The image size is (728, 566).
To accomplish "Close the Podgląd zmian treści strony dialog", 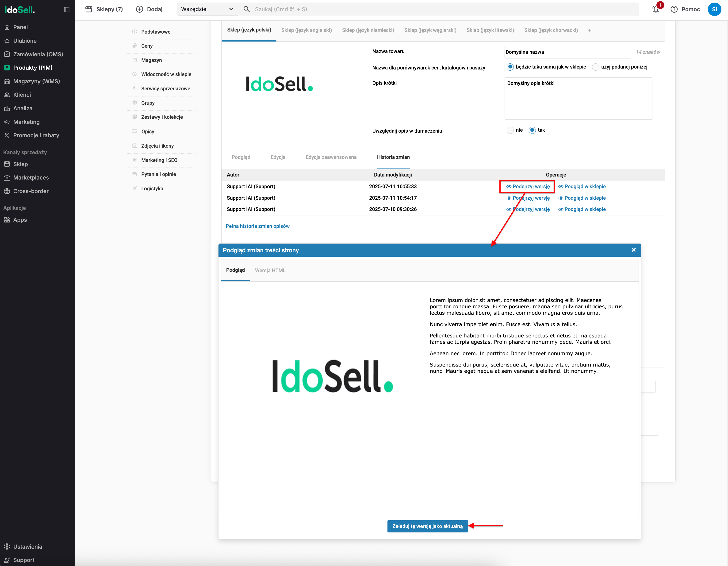I will tap(634, 250).
